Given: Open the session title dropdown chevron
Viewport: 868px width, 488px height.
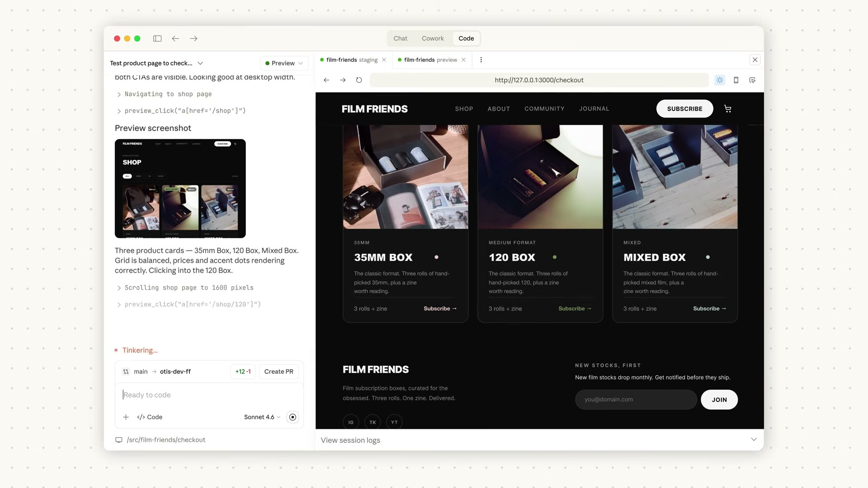Looking at the screenshot, I should pyautogui.click(x=200, y=63).
